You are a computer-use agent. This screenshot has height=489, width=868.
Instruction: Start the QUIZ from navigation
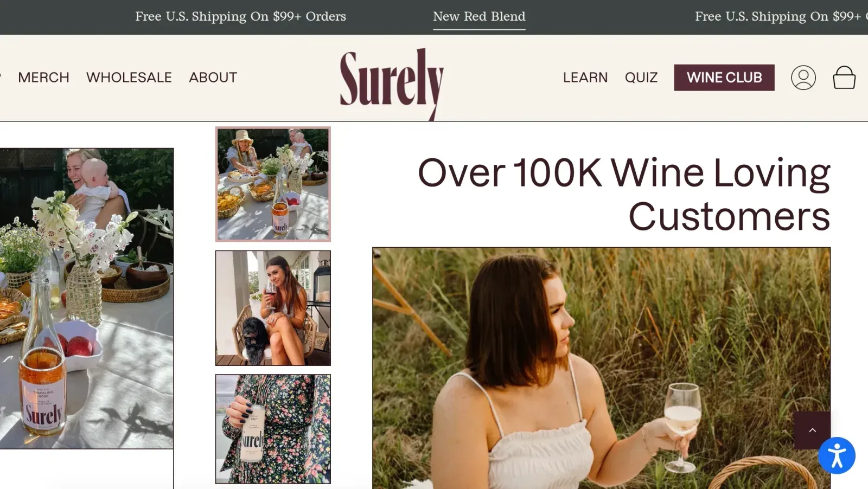(641, 78)
